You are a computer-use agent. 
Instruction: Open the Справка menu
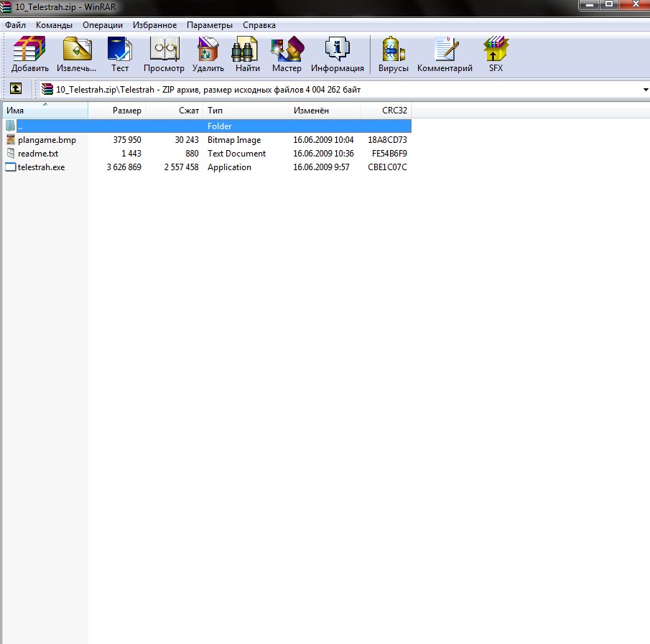[259, 25]
